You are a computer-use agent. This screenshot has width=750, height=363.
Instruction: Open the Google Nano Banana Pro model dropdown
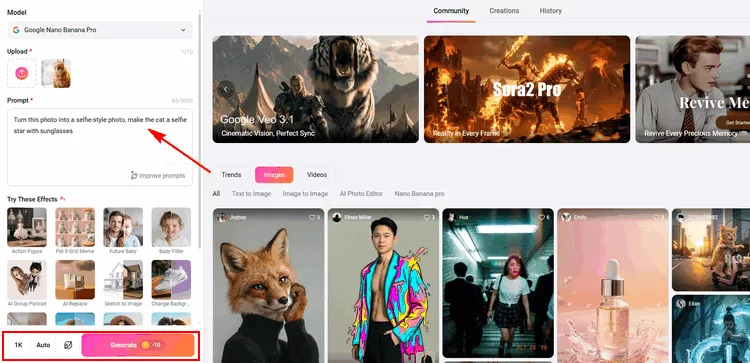[100, 30]
